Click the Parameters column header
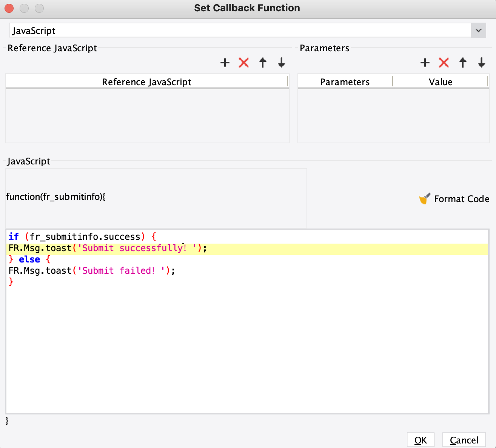This screenshot has height=448, width=496. [x=345, y=82]
